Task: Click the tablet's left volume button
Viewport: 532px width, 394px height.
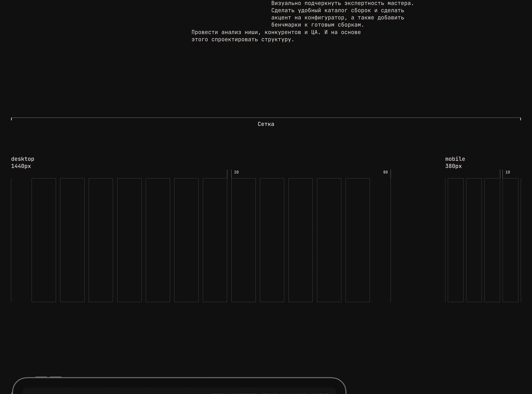Action: pos(41,377)
